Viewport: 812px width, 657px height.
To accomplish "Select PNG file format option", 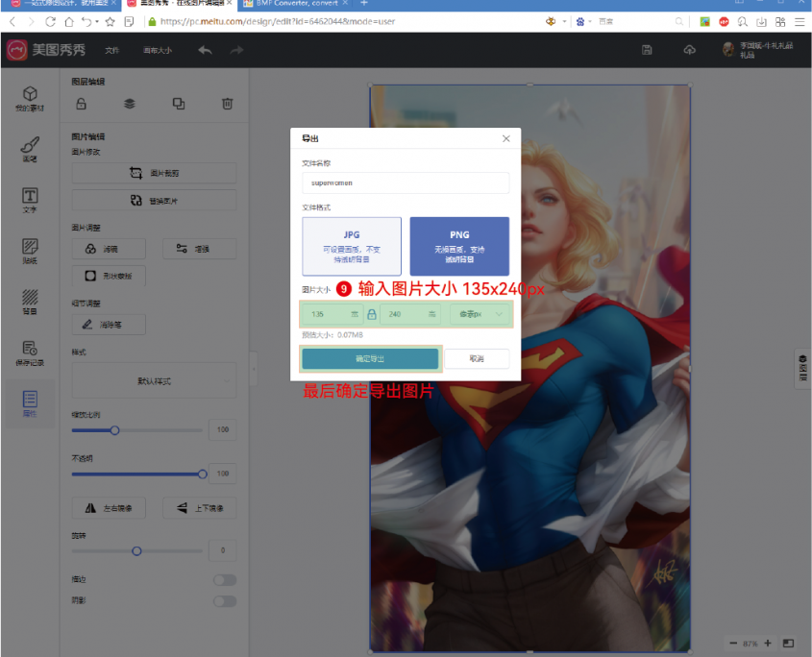I will pos(459,247).
